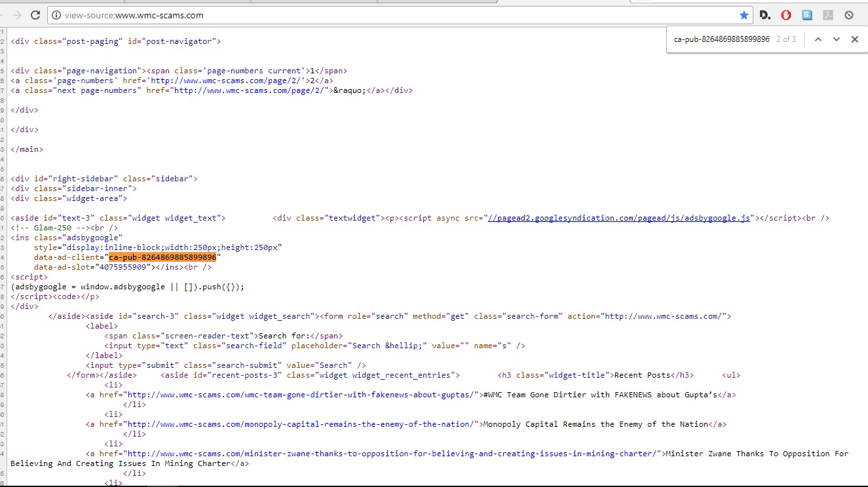Click the widget-area div line

click(69, 198)
